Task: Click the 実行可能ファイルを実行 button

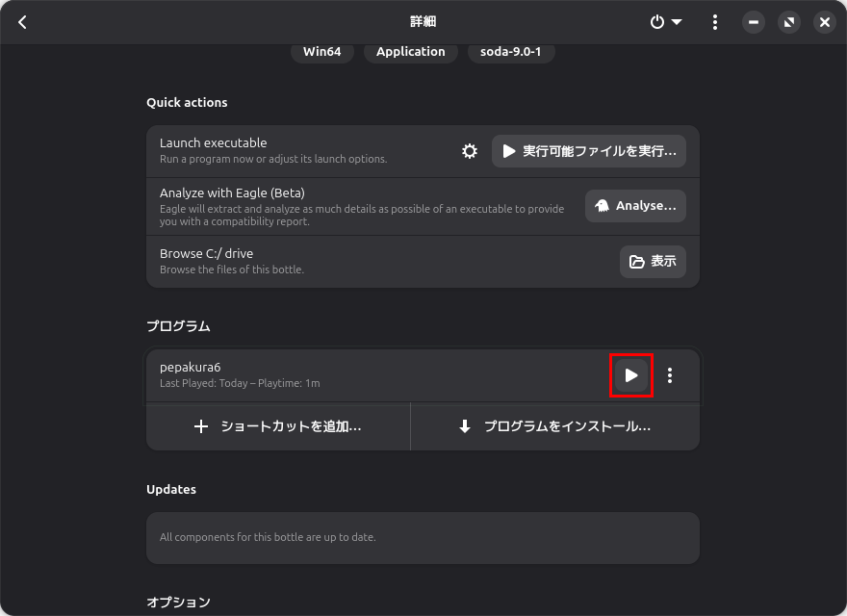Action: (x=589, y=151)
